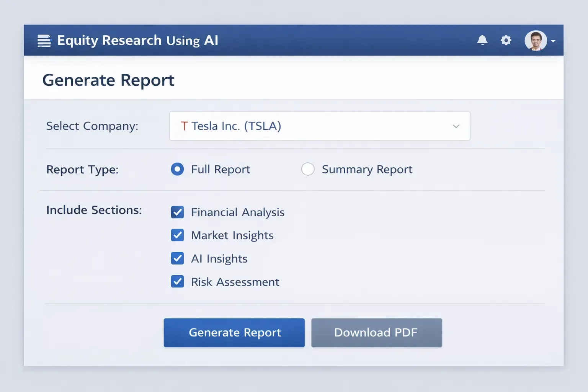Click the Download PDF button
The width and height of the screenshot is (588, 392).
click(x=376, y=332)
